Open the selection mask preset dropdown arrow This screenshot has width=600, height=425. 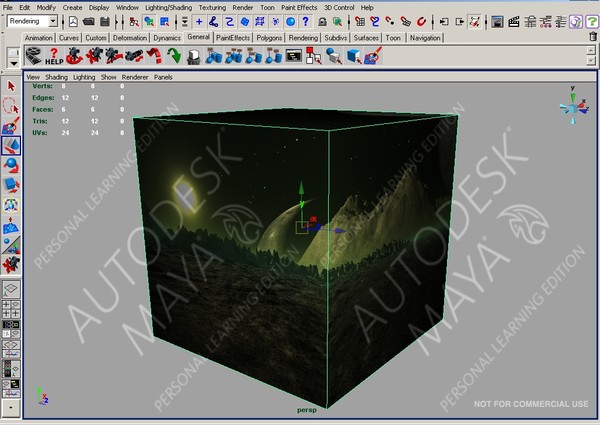pyautogui.click(x=184, y=22)
